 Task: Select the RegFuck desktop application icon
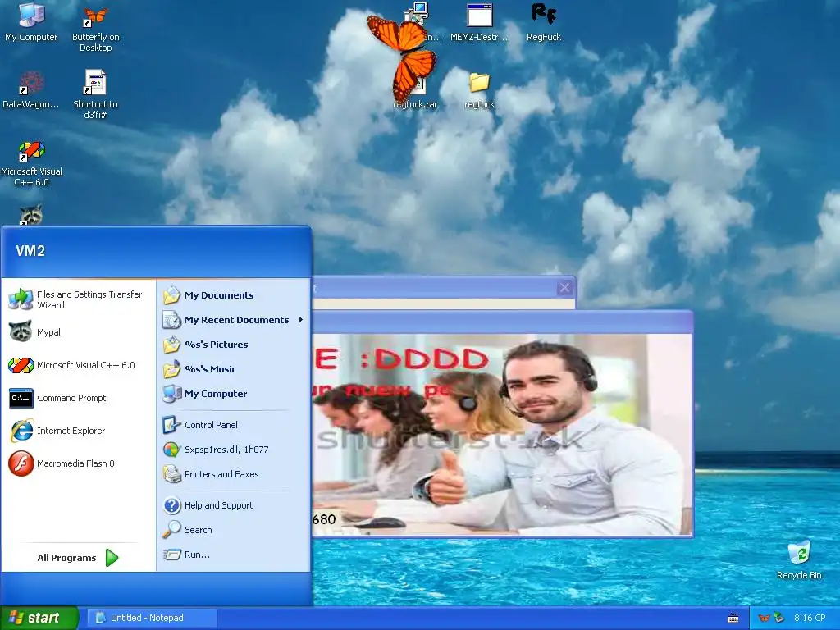(x=544, y=22)
